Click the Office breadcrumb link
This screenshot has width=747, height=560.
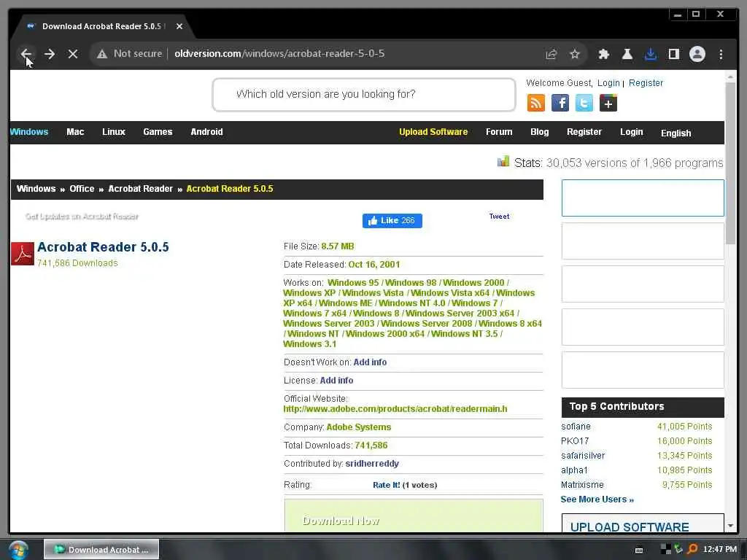tap(82, 189)
